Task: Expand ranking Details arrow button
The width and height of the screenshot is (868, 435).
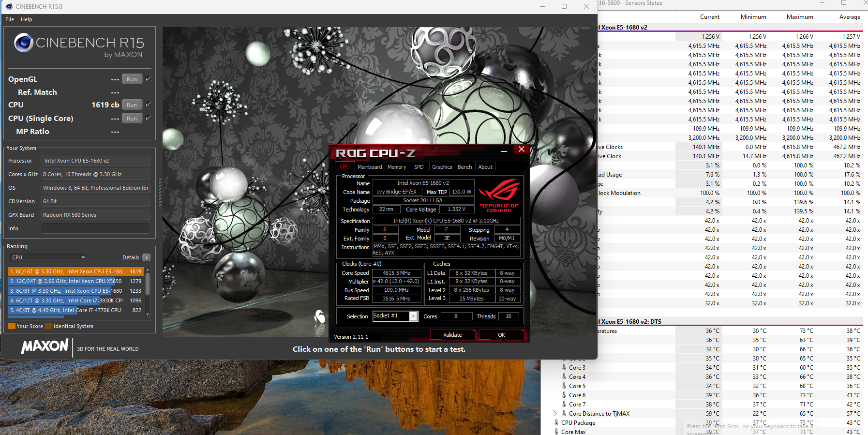Action: coord(147,257)
